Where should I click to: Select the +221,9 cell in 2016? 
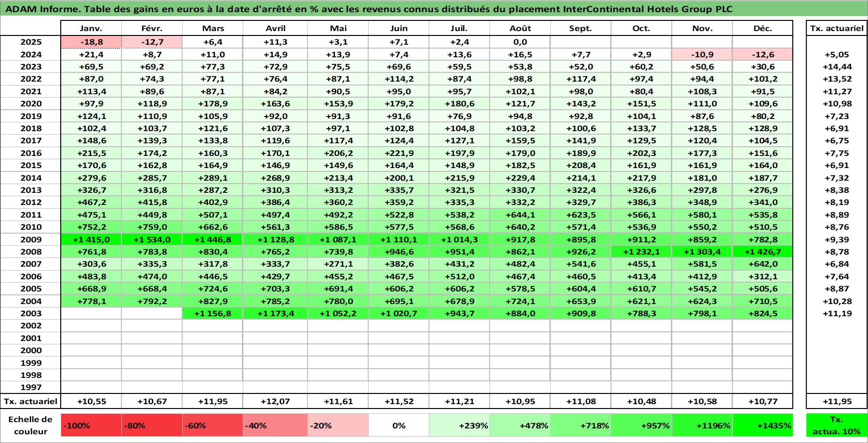tap(398, 153)
